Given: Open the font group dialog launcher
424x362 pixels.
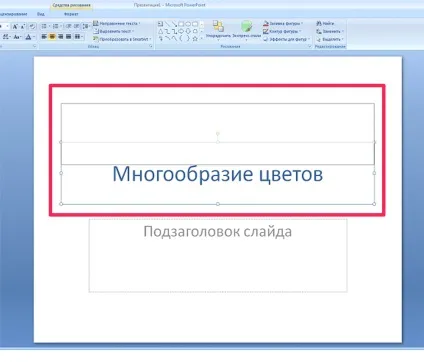Looking at the screenshot, I should pos(35,47).
